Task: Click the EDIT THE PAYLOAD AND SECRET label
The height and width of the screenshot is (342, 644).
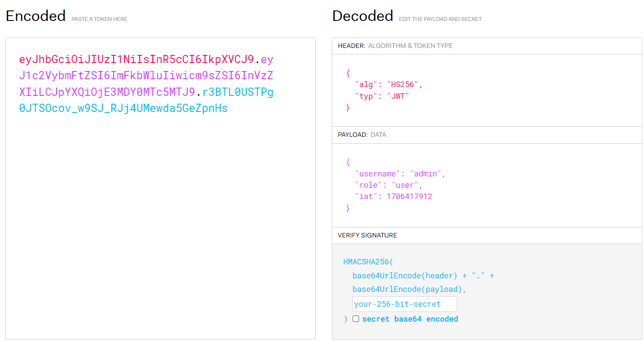Action: [440, 19]
